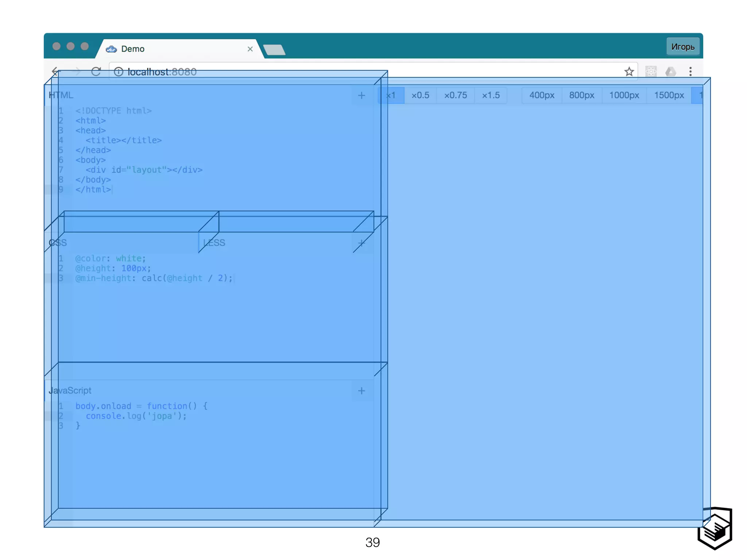This screenshot has width=747, height=560.
Task: Bookmark page with star icon
Action: click(629, 72)
